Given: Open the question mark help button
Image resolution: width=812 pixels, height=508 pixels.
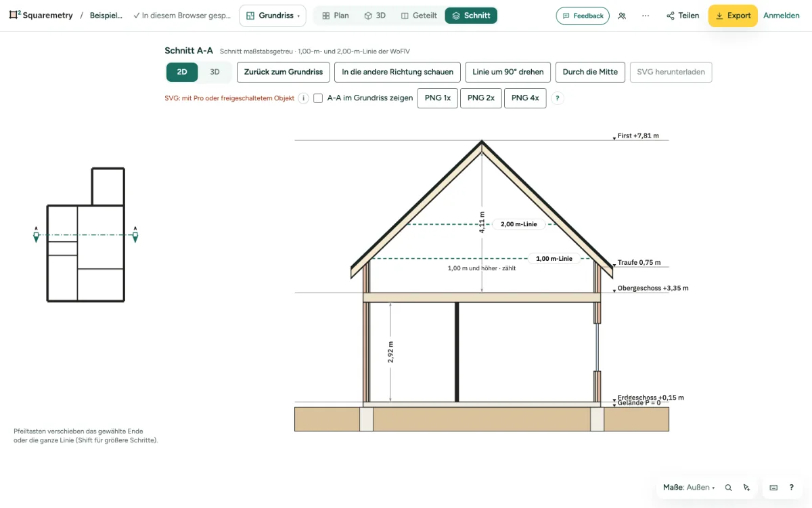Looking at the screenshot, I should [792, 488].
